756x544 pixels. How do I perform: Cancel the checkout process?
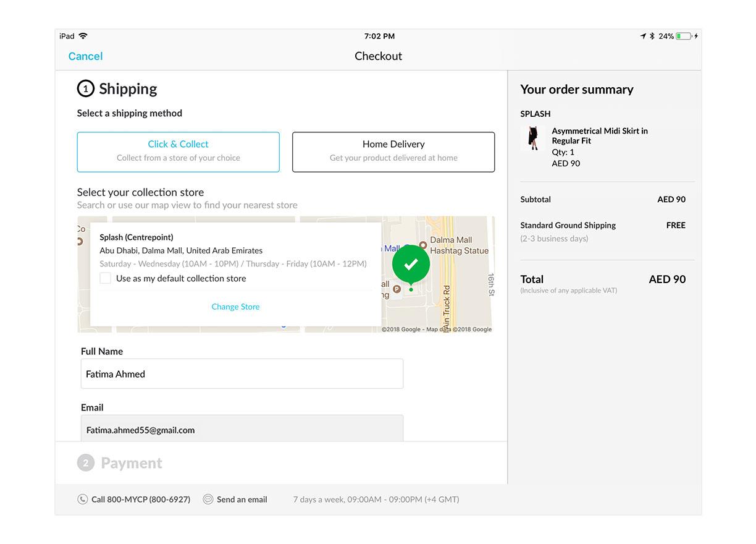click(x=85, y=56)
